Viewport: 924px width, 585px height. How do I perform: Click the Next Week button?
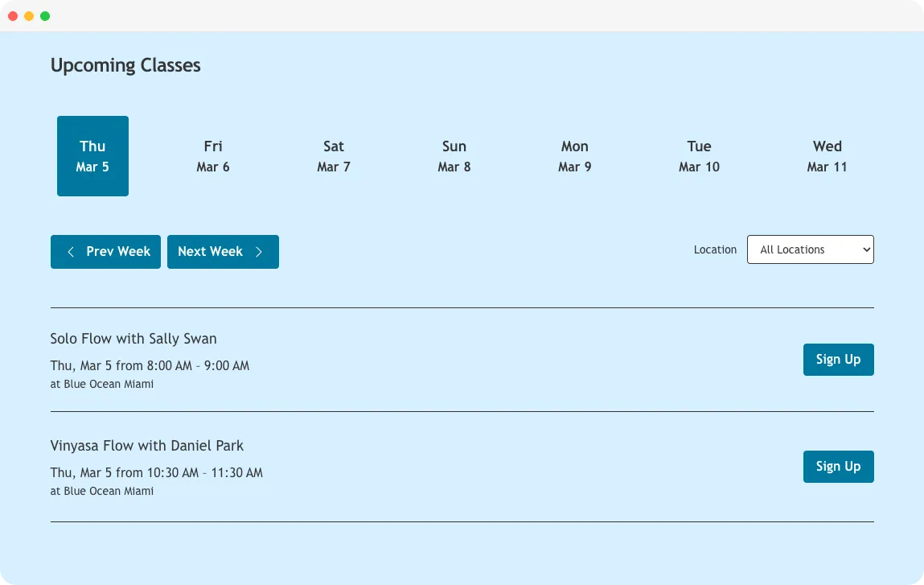[x=223, y=251]
